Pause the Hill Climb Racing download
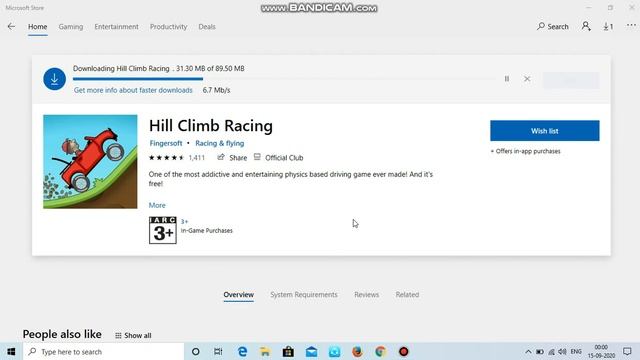This screenshot has width=640, height=360. pyautogui.click(x=507, y=79)
